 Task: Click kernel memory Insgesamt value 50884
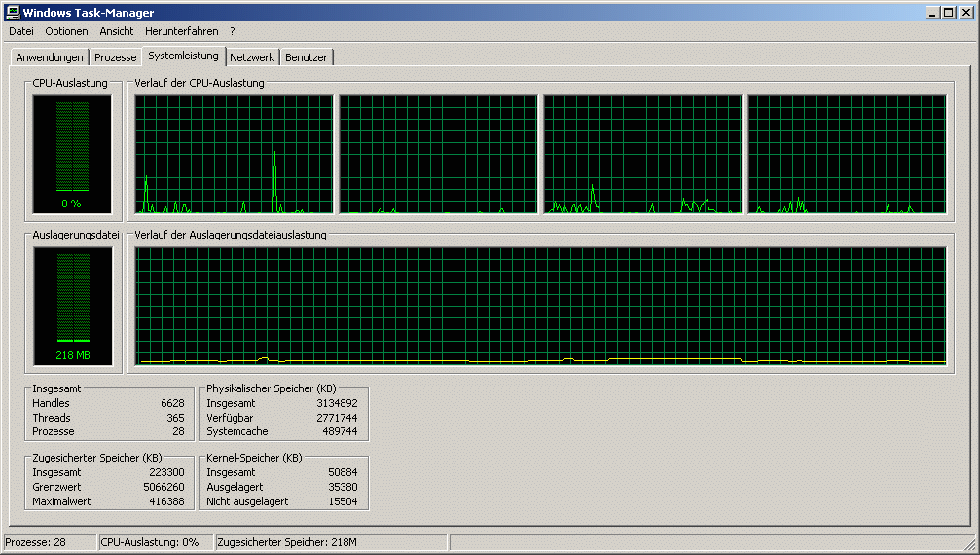click(x=344, y=473)
